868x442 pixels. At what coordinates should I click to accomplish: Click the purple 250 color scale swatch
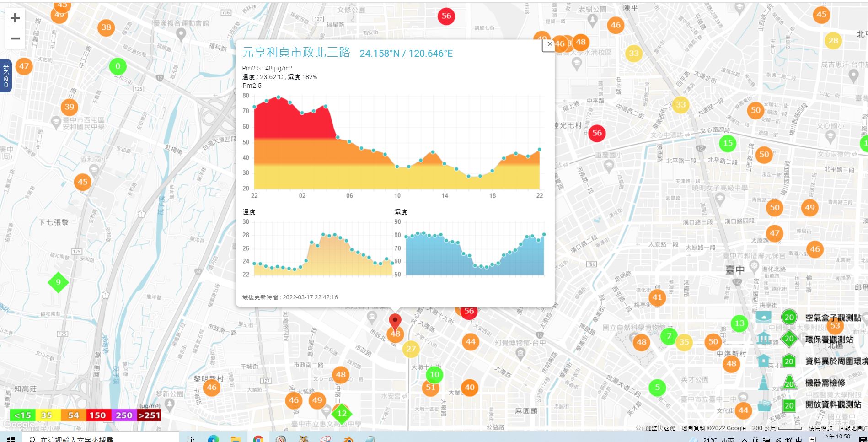123,415
